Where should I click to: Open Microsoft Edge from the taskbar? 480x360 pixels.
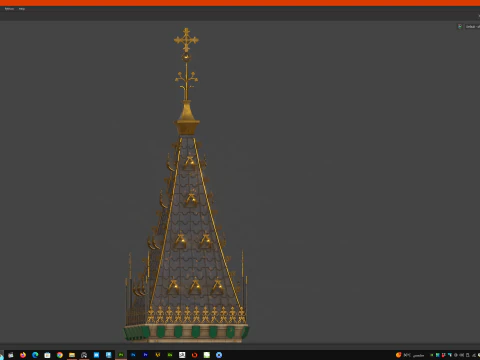(35, 355)
